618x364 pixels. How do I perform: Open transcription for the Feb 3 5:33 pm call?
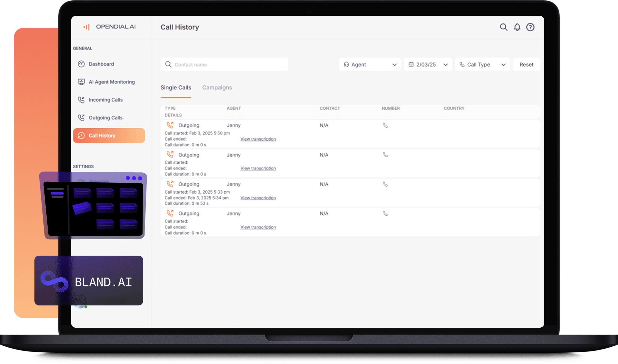(258, 198)
